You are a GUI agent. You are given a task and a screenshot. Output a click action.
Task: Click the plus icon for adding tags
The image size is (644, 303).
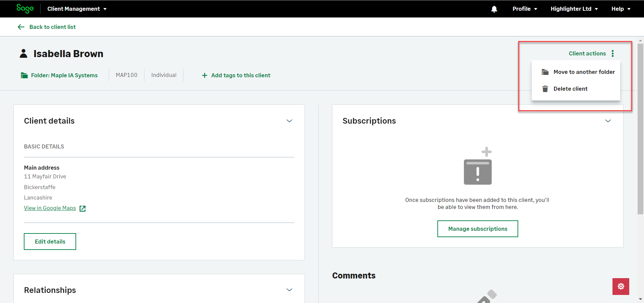click(x=204, y=75)
